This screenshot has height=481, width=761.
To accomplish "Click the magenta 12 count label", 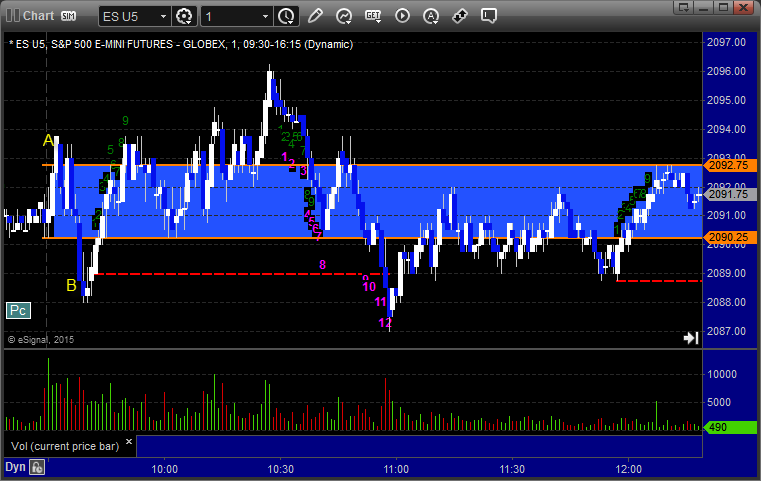I will click(x=385, y=323).
